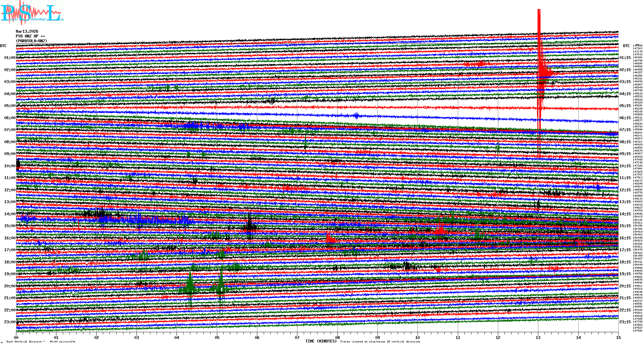644x346 pixels.
Task: Select the 01:00 hour marker on left
Action: pyautogui.click(x=10, y=58)
